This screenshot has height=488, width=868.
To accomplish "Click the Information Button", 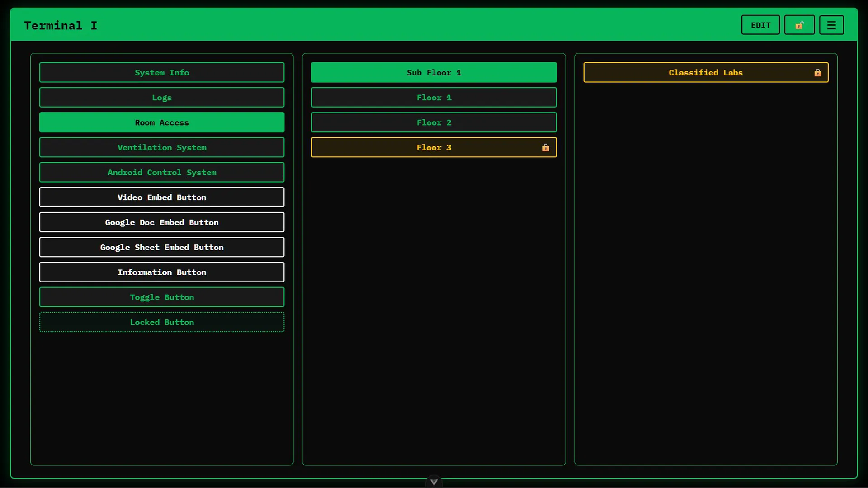I will (162, 272).
